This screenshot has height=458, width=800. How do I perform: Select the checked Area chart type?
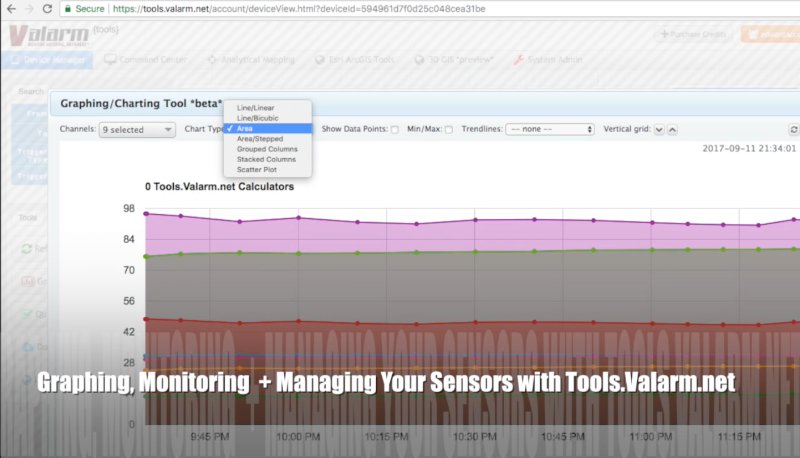pos(268,129)
